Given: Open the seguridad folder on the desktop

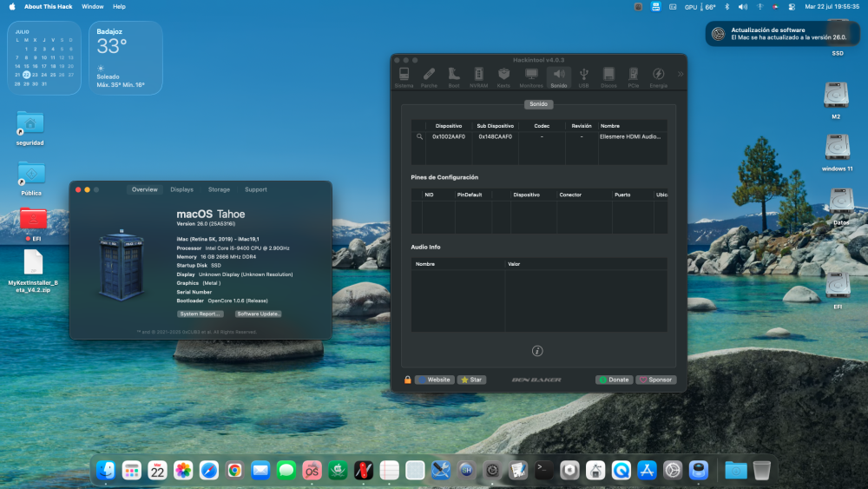Looking at the screenshot, I should tap(30, 129).
